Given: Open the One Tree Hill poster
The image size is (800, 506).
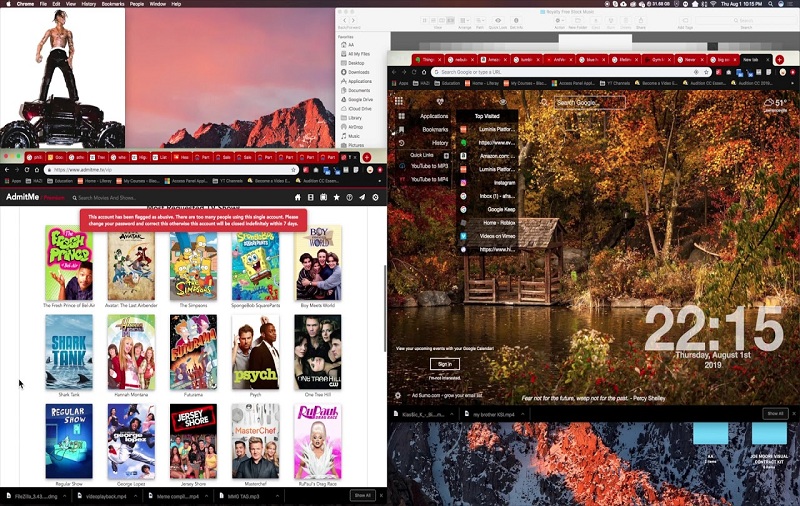Looking at the screenshot, I should [x=318, y=352].
